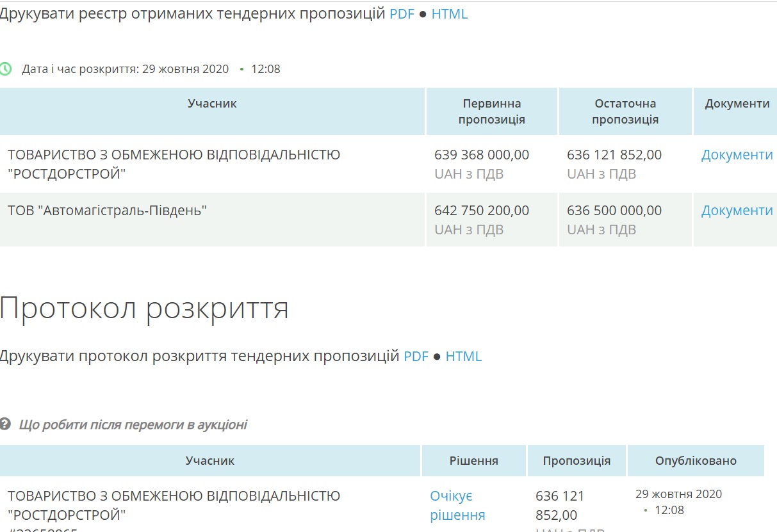The width and height of the screenshot is (777, 532).
Task: View disclosure protocol in HTML format
Action: tap(463, 357)
